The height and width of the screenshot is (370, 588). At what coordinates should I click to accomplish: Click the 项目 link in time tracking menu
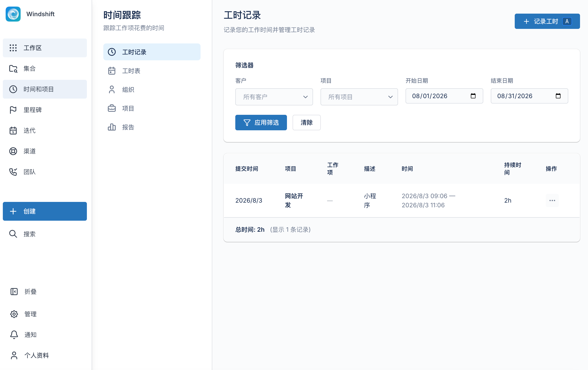click(x=152, y=108)
